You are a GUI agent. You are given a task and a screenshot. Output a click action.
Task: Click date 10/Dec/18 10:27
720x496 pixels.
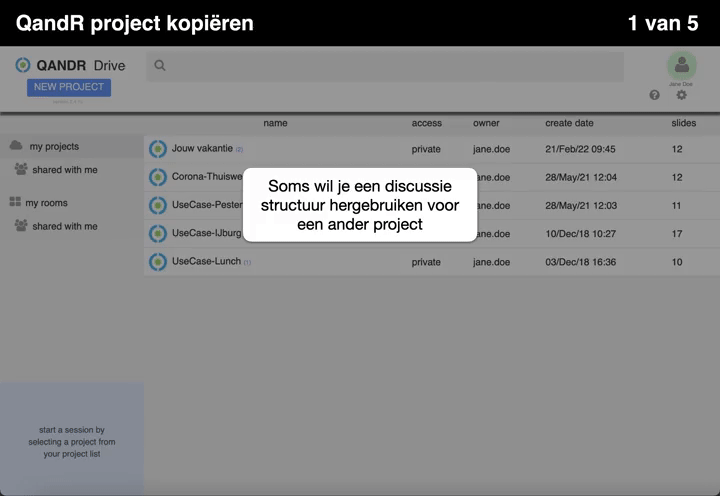580,234
